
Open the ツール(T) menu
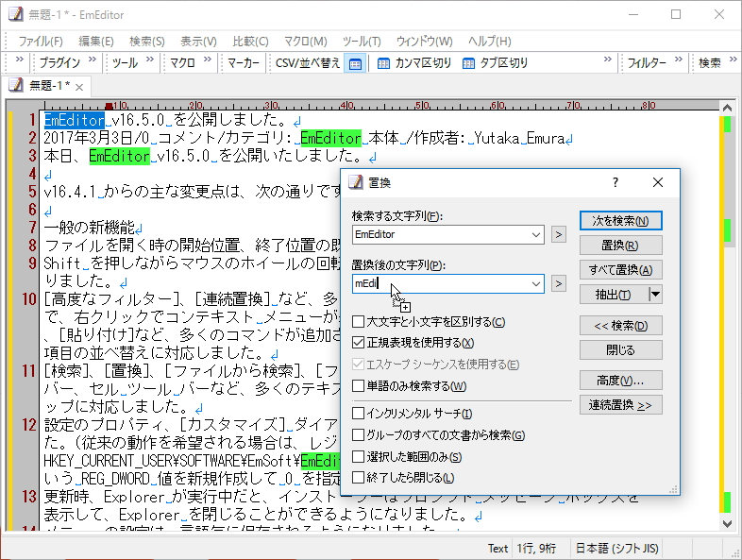pyautogui.click(x=362, y=42)
